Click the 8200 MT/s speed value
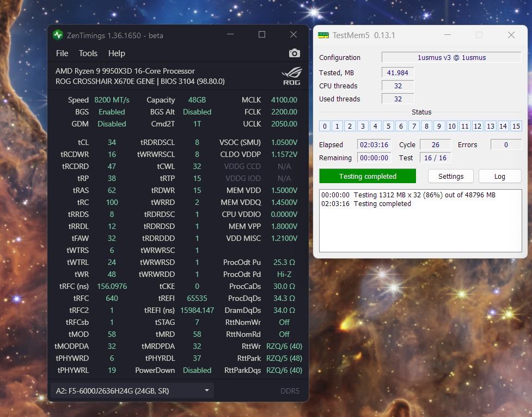 [112, 100]
